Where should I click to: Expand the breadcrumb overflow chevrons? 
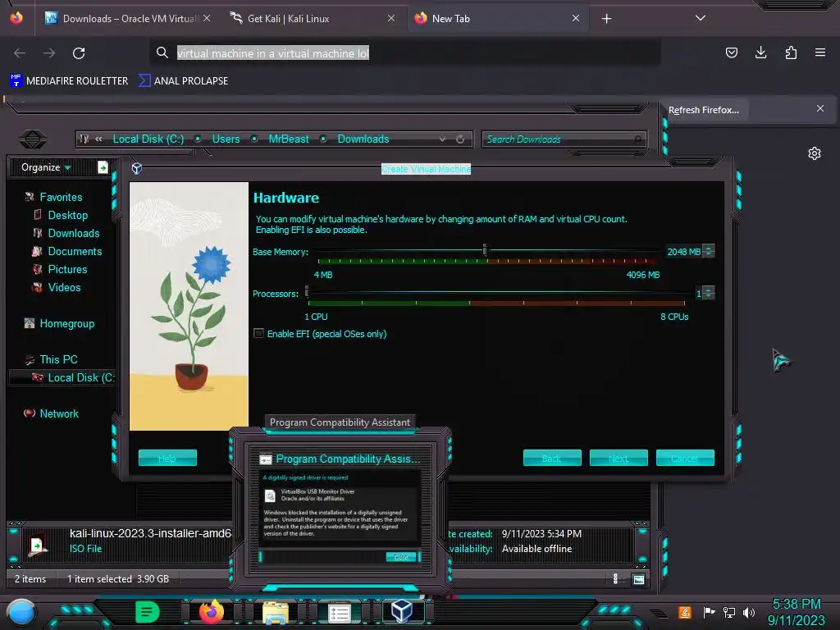(98, 139)
